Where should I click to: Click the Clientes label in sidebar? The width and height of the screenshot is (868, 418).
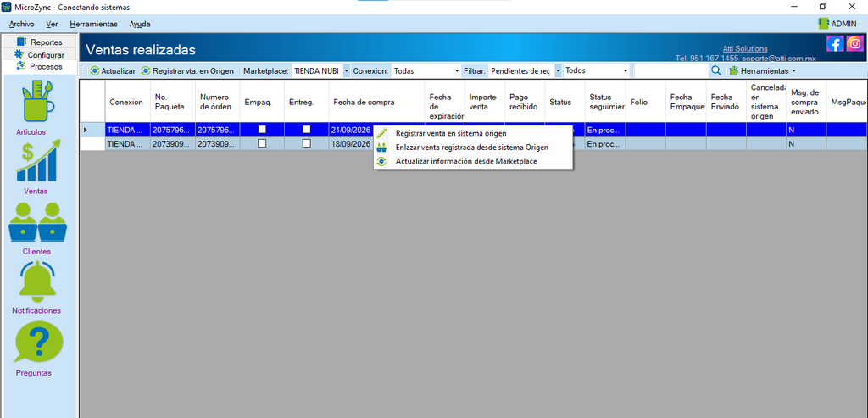pos(36,251)
